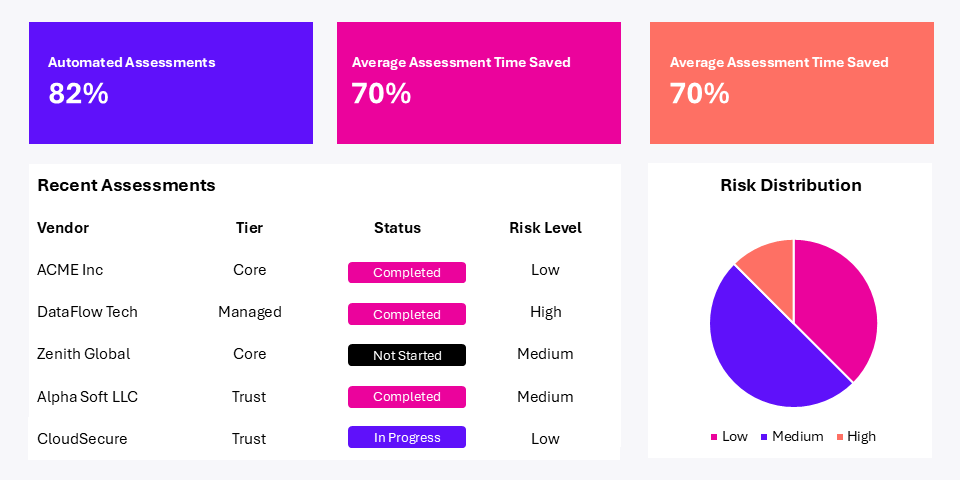Open the CloudSecure vendor entry
Screen dimensions: 960x480
(82, 439)
